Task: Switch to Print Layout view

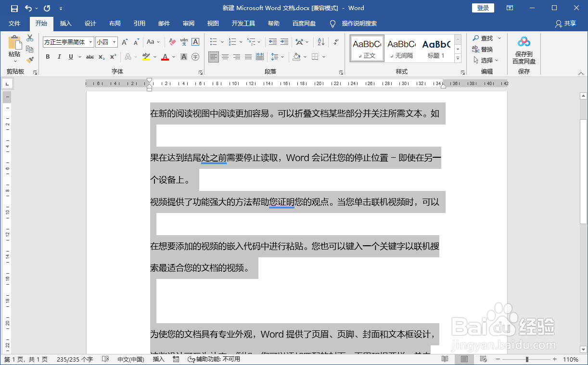Action: point(464,359)
